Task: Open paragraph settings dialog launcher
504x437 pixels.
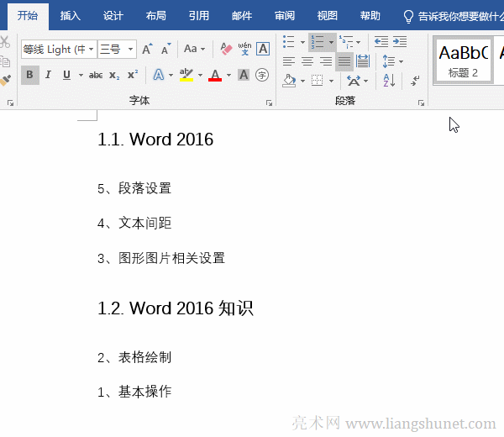Action: pos(420,103)
